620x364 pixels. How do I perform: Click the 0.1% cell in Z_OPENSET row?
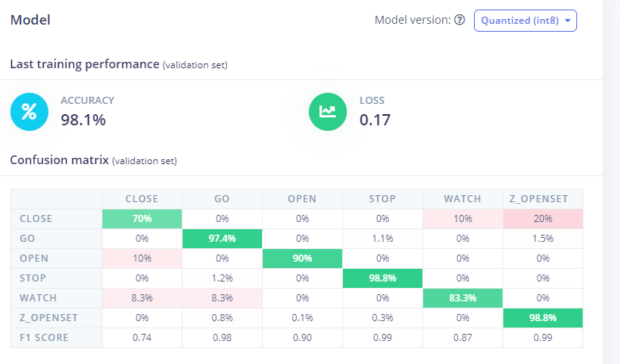point(302,318)
